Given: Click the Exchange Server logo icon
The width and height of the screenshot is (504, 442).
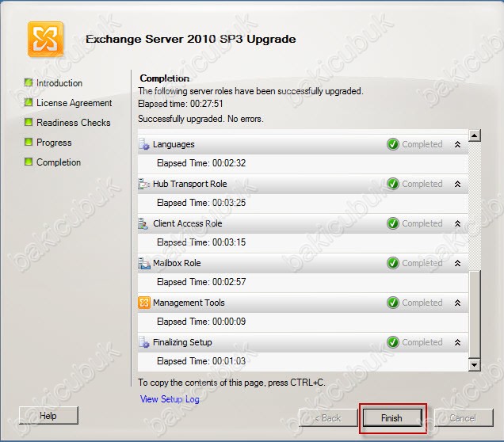Looking at the screenshot, I should click(x=45, y=39).
